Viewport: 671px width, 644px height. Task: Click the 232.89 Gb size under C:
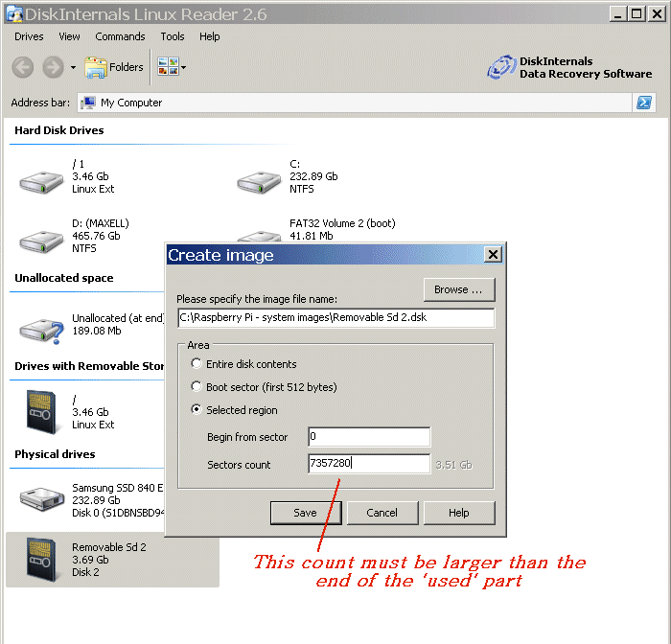tap(313, 176)
